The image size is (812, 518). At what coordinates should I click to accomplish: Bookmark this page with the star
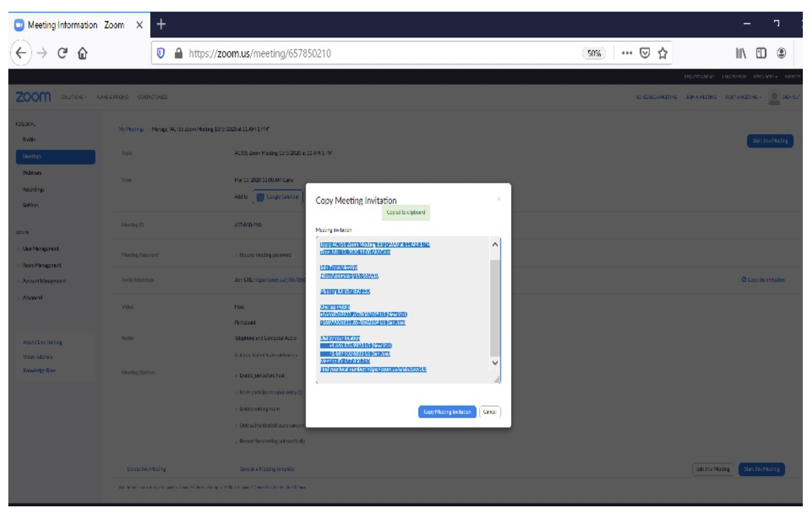point(662,53)
